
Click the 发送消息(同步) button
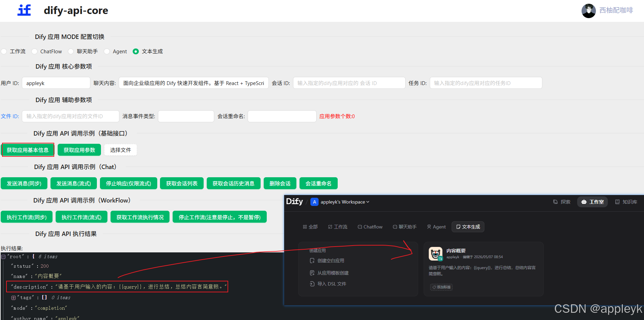coord(24,183)
